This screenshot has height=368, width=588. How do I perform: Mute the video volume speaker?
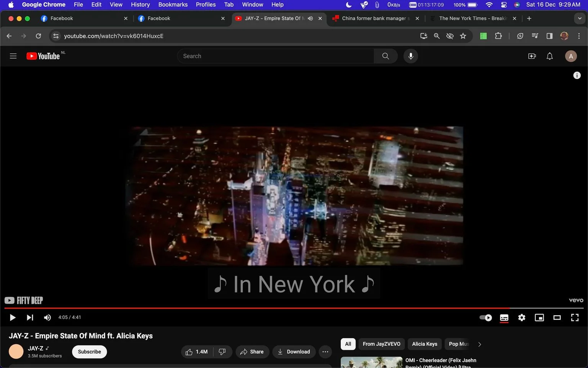coord(47,317)
